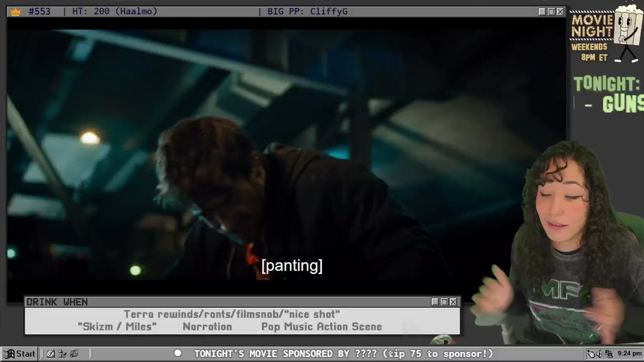The height and width of the screenshot is (362, 644).
Task: Click the speaker volume tray icon
Action: pyautogui.click(x=600, y=354)
